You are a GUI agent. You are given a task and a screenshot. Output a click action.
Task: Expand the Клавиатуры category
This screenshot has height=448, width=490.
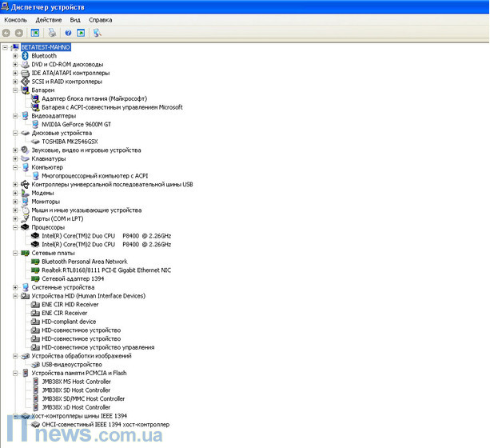(15, 158)
